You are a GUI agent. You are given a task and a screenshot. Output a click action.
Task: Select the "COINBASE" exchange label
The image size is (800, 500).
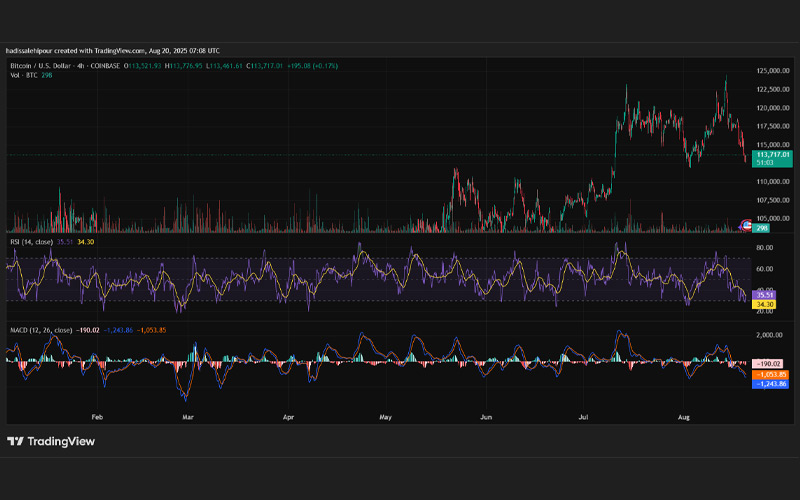click(x=106, y=66)
